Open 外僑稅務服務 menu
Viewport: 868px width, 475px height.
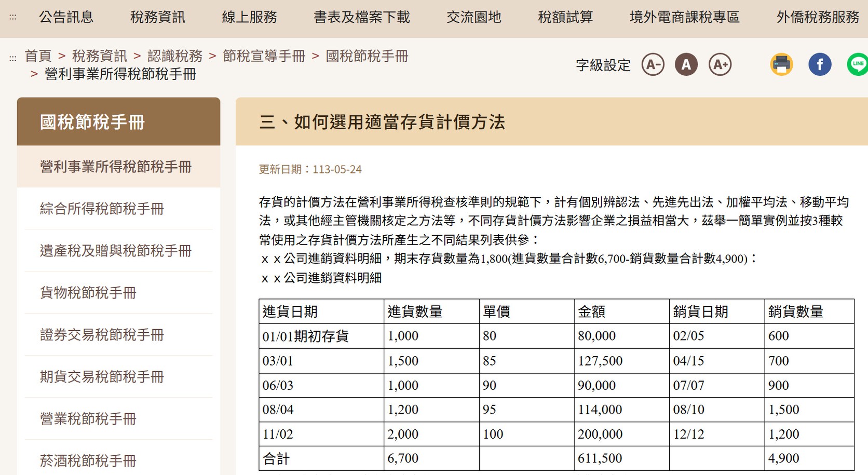tap(818, 17)
